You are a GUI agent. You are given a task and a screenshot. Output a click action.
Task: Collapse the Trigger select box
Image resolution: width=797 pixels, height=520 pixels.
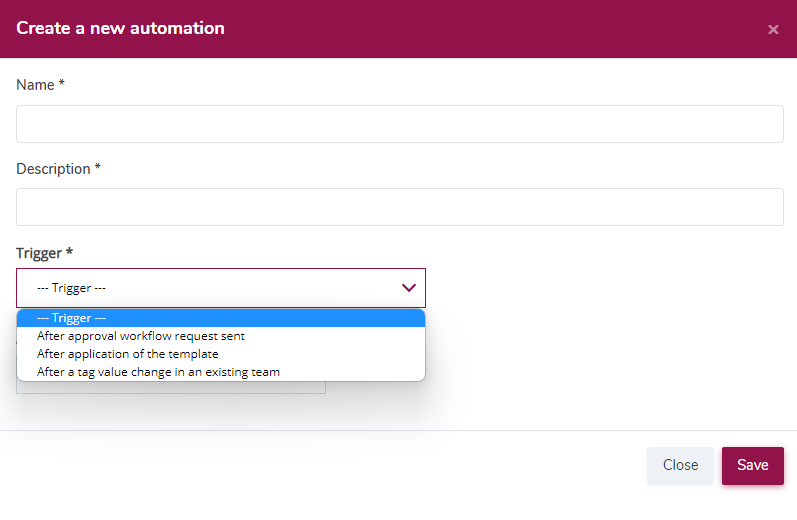[221, 288]
